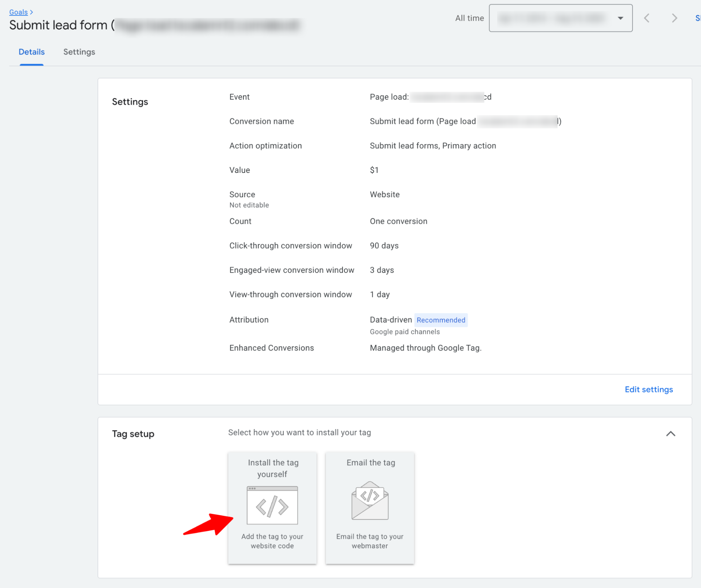Click the 'All time' label
This screenshot has width=701, height=588.
point(469,18)
